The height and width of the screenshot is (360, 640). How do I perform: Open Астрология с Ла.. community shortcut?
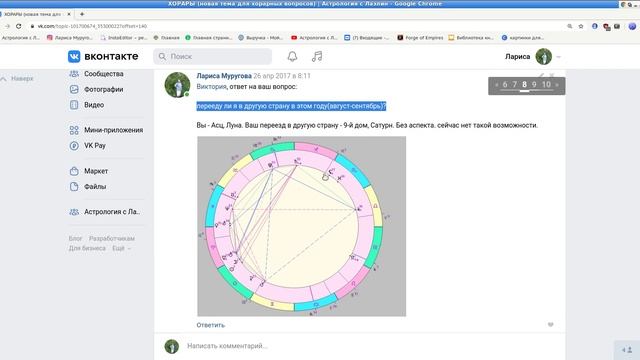112,212
